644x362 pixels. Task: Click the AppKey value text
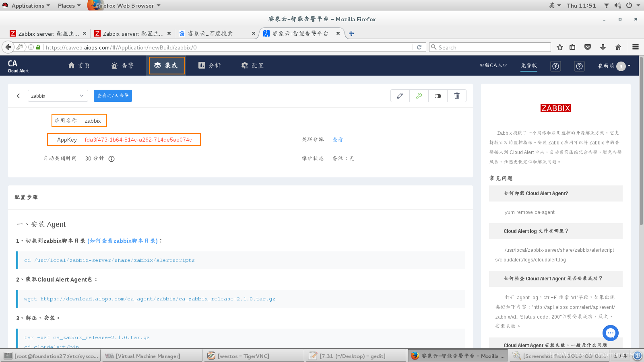[x=138, y=140]
